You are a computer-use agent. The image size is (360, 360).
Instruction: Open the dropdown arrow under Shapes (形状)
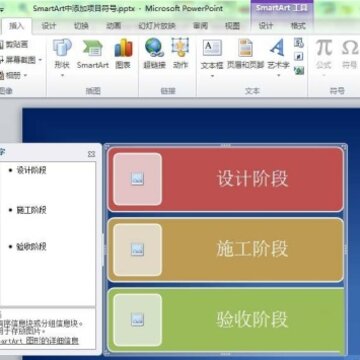click(x=62, y=76)
